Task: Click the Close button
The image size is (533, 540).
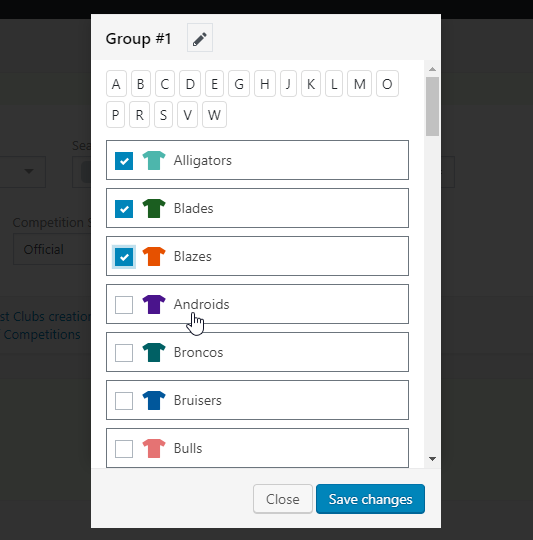Action: (x=283, y=499)
